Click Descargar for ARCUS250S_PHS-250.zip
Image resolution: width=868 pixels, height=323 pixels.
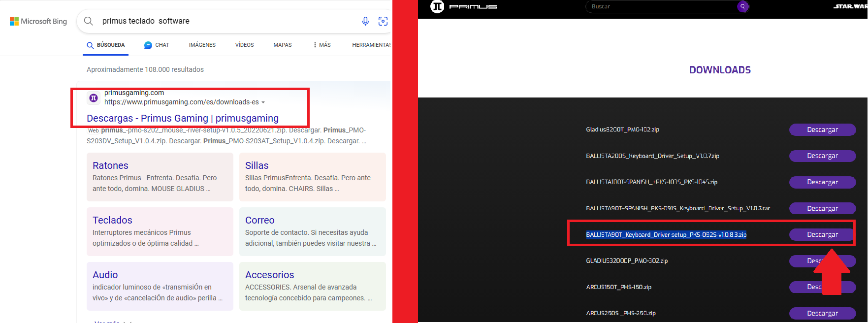822,313
